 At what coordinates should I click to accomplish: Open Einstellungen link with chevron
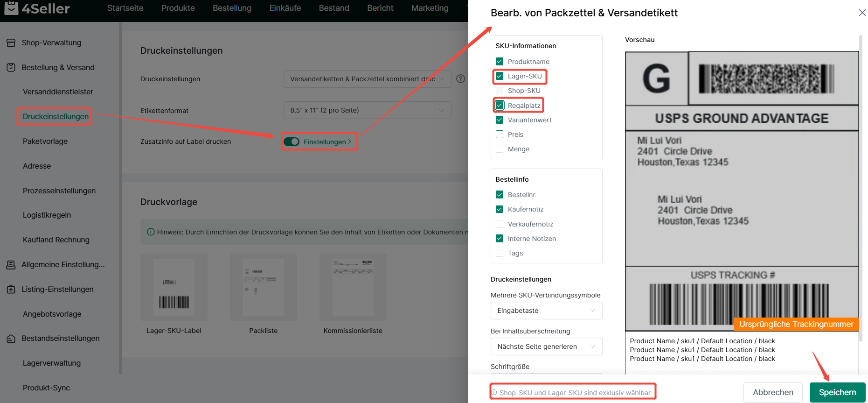click(x=327, y=141)
